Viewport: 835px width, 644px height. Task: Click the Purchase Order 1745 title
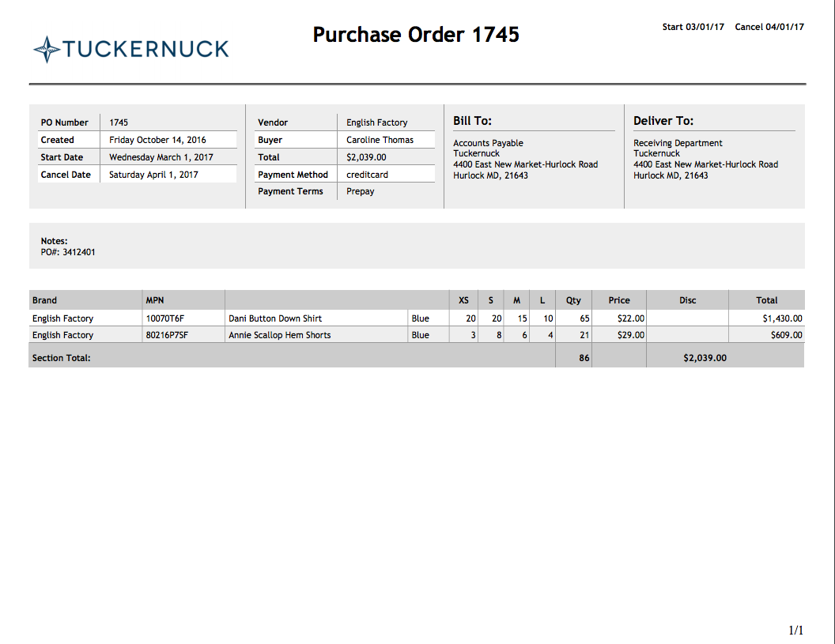[x=416, y=35]
